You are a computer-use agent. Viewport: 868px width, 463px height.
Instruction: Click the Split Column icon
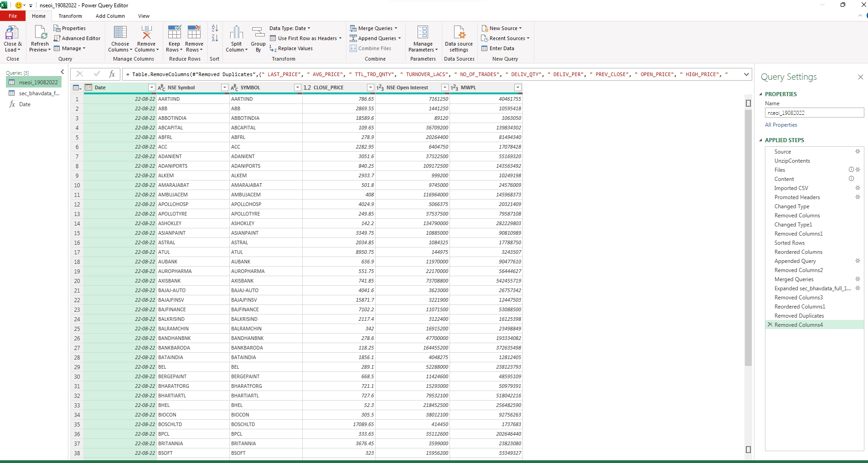[x=236, y=33]
